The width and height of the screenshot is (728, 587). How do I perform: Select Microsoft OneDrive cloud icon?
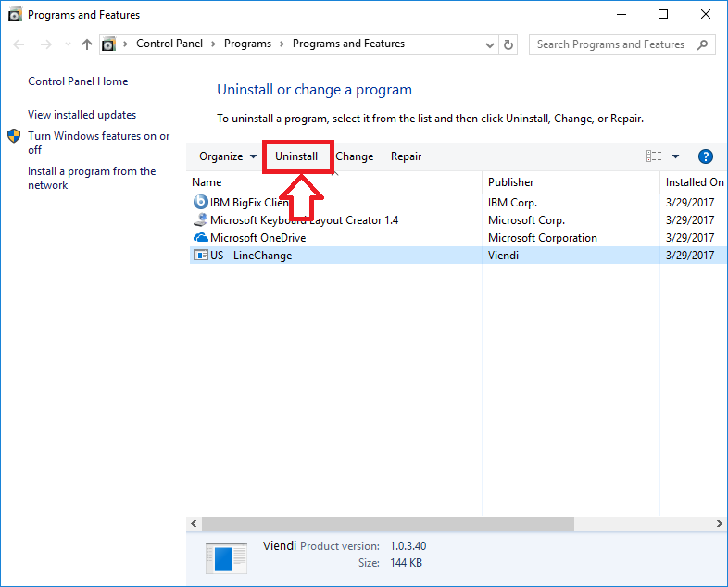pos(200,237)
